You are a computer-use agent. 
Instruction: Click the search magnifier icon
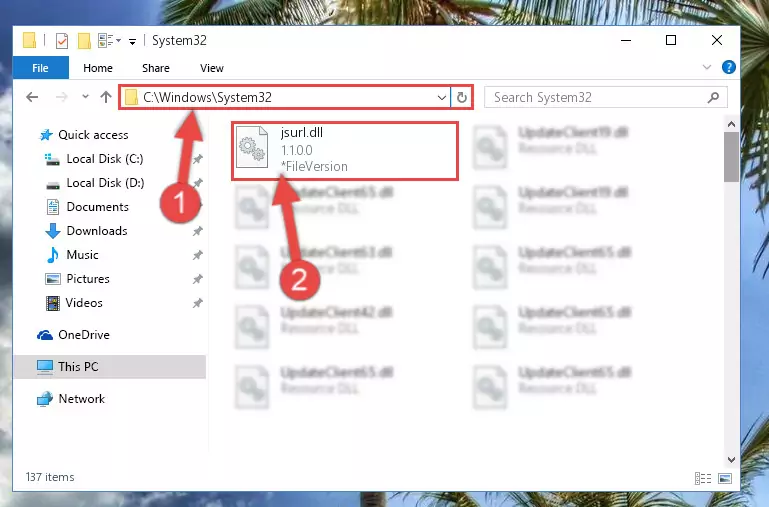pyautogui.click(x=713, y=98)
